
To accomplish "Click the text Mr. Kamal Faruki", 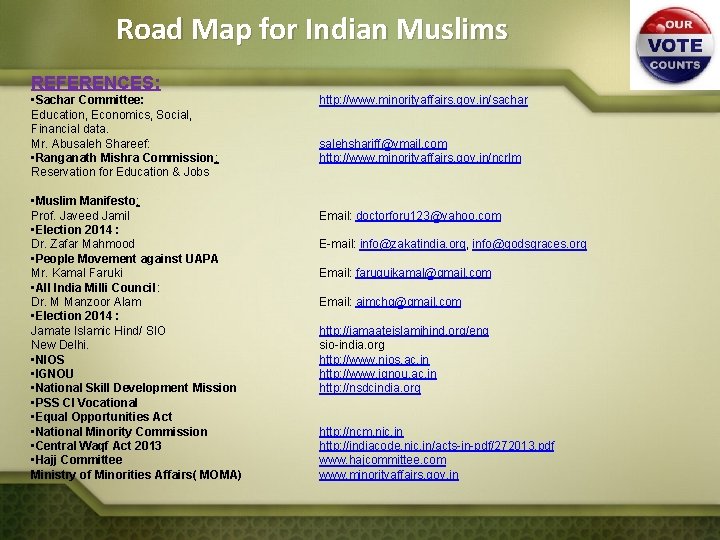I will pos(77,273).
